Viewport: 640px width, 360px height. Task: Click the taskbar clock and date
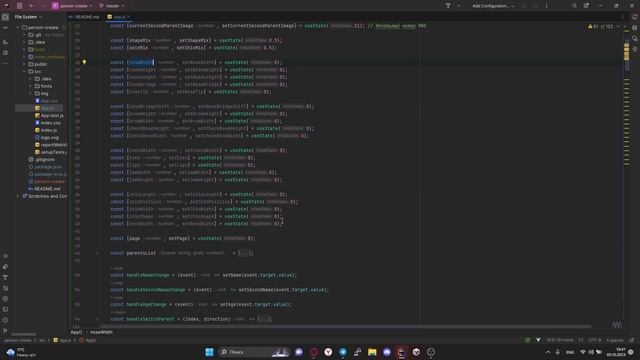point(616,352)
